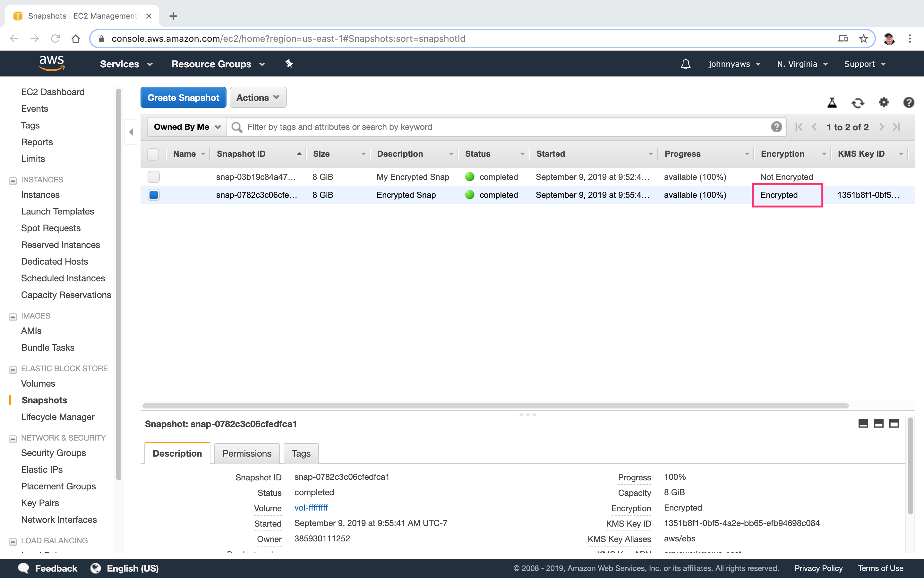
Task: Click the snapshot filter search field
Action: point(506,127)
